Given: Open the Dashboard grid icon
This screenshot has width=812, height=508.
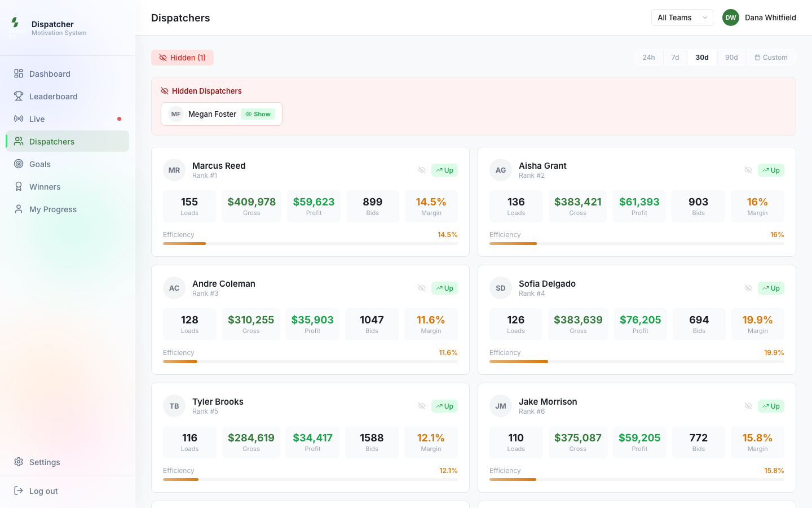Looking at the screenshot, I should (x=19, y=74).
